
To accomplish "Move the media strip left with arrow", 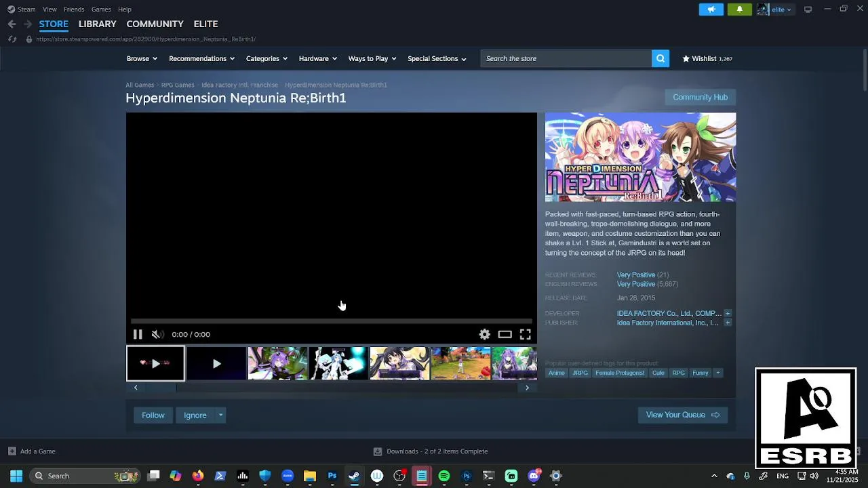I will (x=136, y=388).
